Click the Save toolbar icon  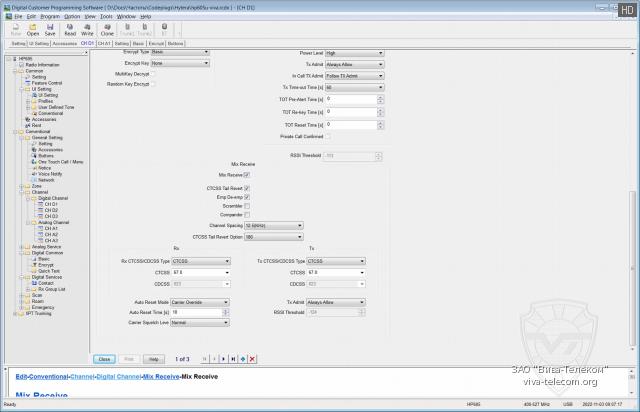coord(50,29)
